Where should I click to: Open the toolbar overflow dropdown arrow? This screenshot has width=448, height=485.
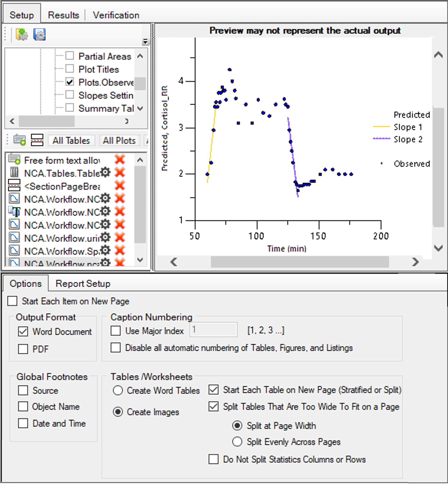point(145,42)
